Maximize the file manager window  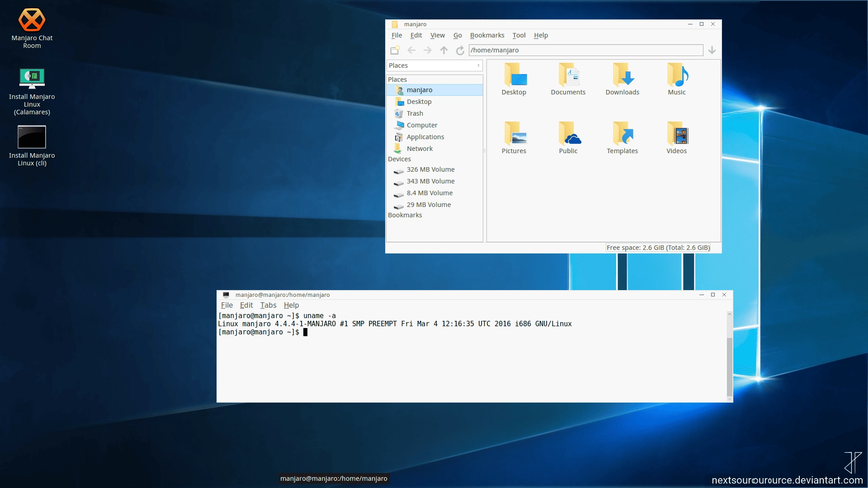coord(702,24)
